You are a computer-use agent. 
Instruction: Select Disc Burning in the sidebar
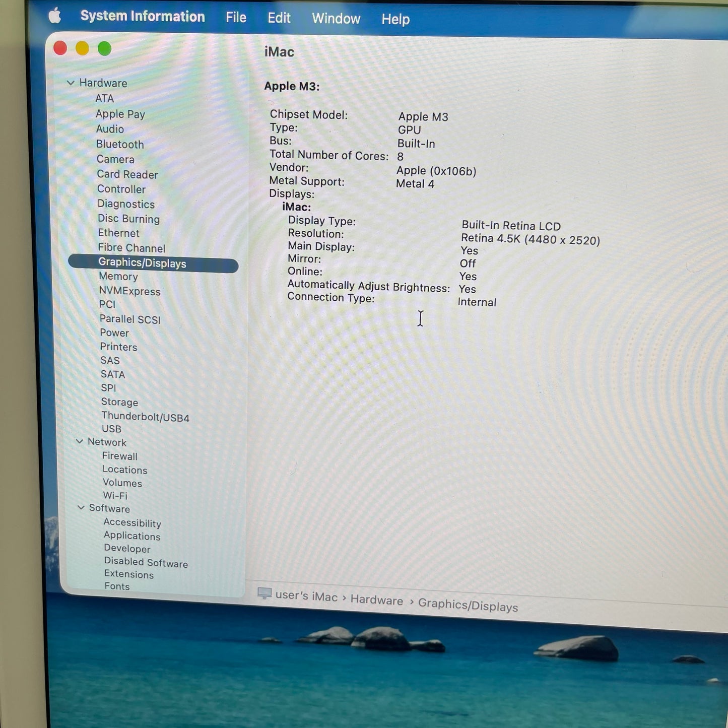pos(128,219)
